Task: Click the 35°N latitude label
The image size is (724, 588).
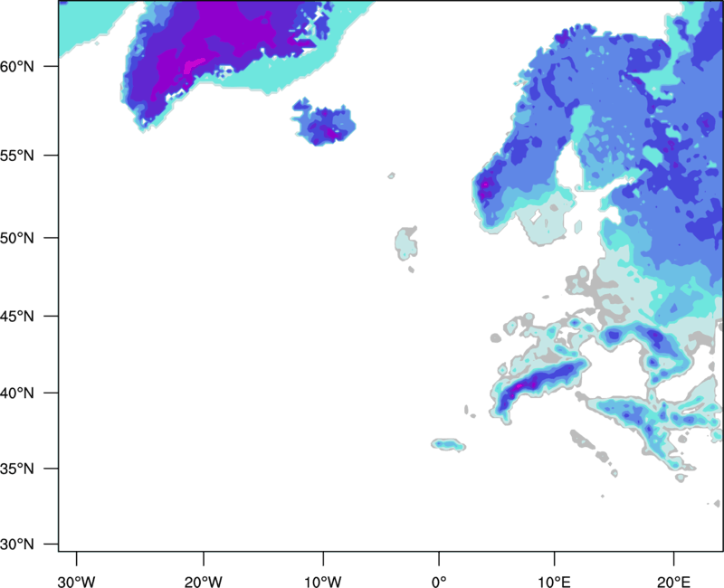Action: click(17, 469)
